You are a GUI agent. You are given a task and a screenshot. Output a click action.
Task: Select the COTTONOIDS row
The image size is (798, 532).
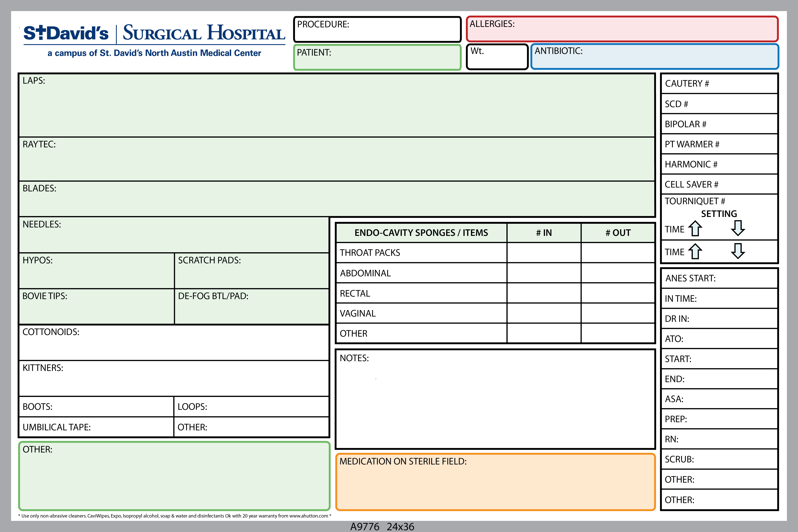(x=174, y=343)
